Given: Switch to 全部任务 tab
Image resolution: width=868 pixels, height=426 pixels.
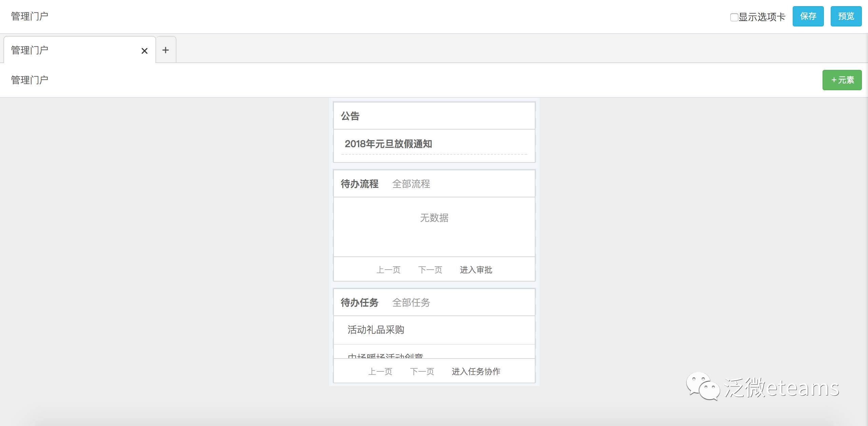Looking at the screenshot, I should (x=411, y=303).
